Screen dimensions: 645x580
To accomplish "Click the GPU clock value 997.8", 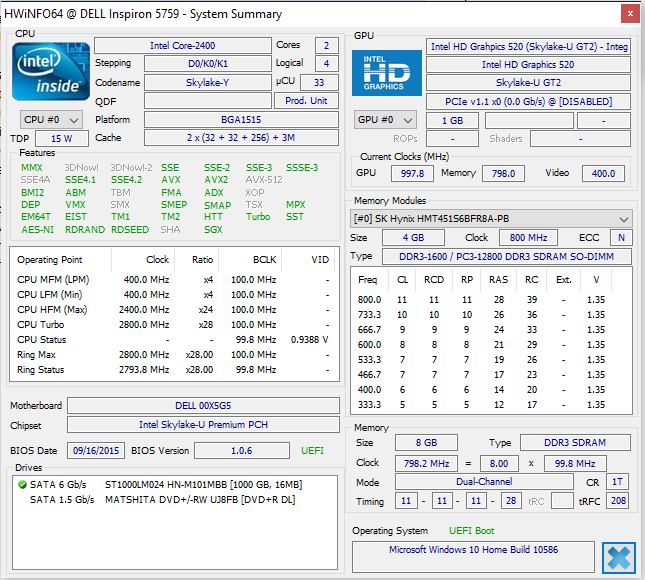I will tap(412, 174).
